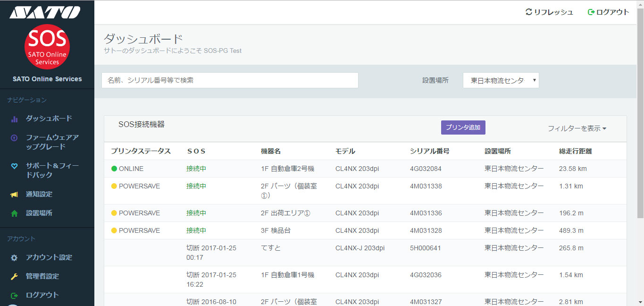
Task: Click the dashboard bar chart icon
Action: pos(14,119)
